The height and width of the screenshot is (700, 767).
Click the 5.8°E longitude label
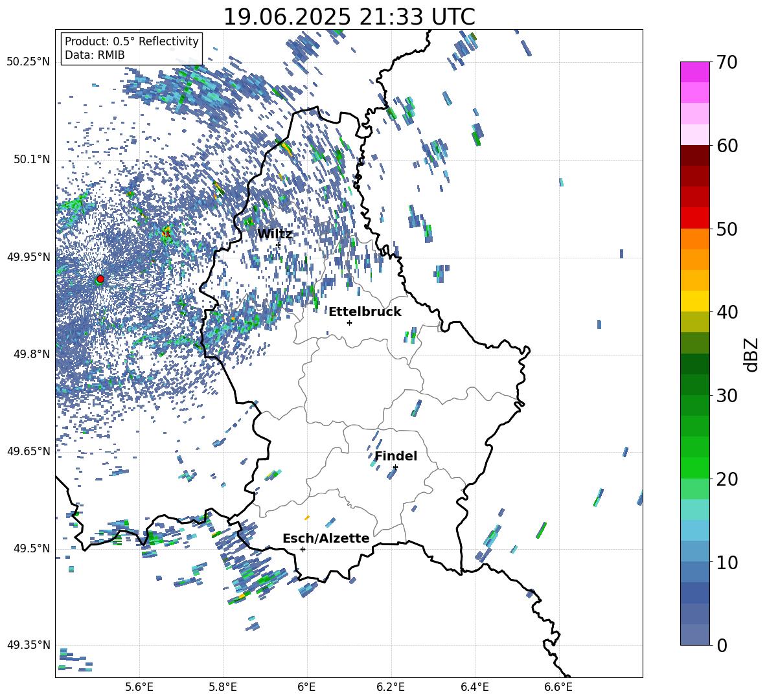coord(223,688)
